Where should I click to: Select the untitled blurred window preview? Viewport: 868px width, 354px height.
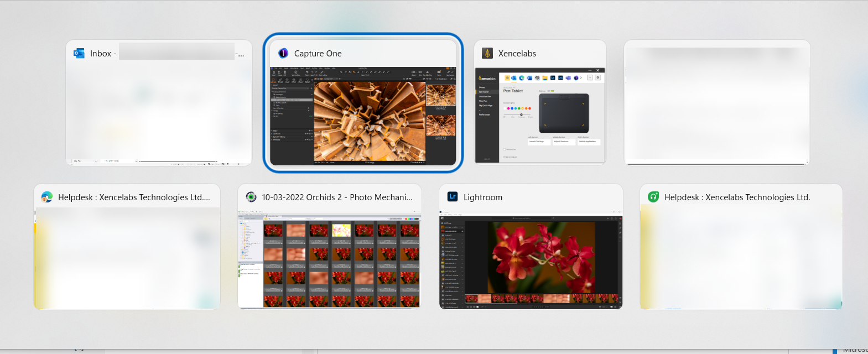[x=717, y=102]
